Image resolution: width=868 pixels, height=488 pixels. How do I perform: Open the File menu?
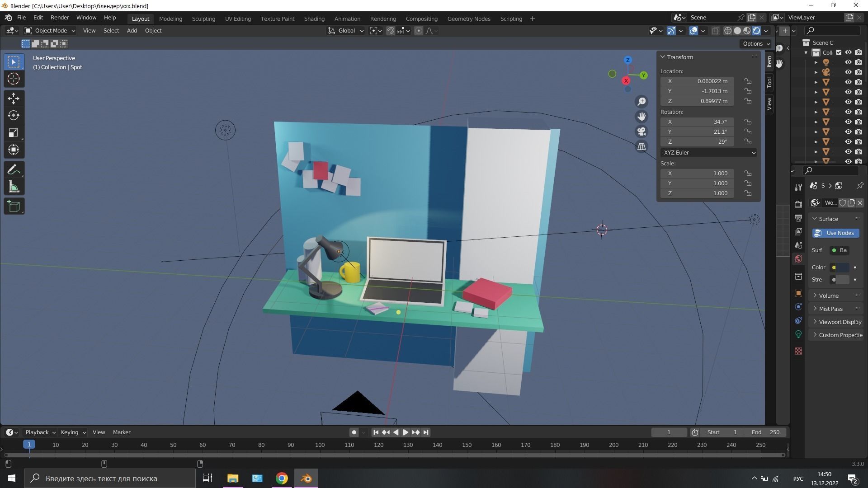(21, 18)
